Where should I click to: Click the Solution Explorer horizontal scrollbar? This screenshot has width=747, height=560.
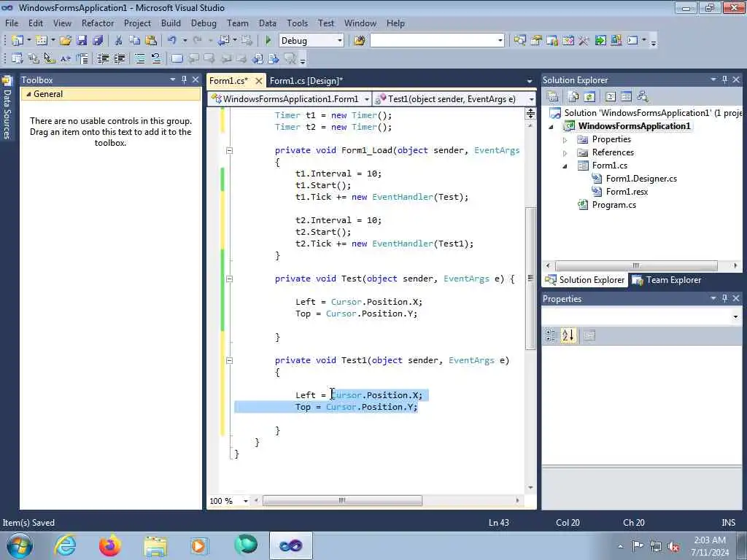coord(636,265)
